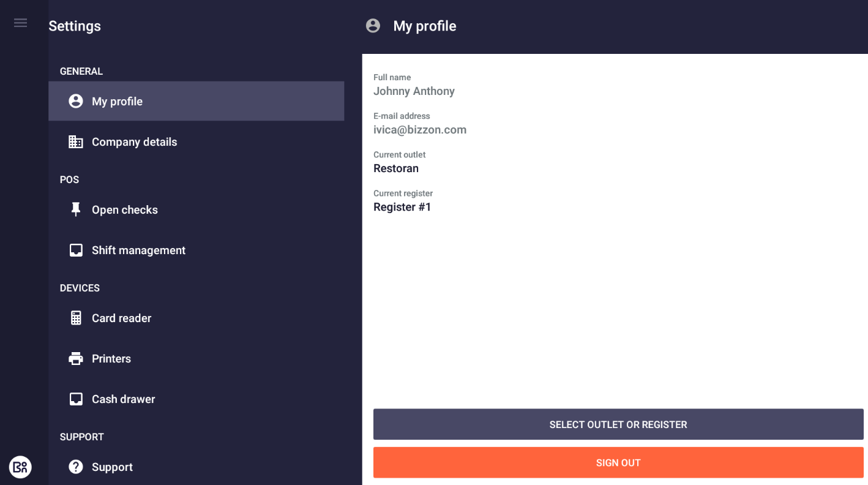Screen dimensions: 868x485
Task: Click SELECT OUTLET OR REGISTER button
Action: point(618,424)
